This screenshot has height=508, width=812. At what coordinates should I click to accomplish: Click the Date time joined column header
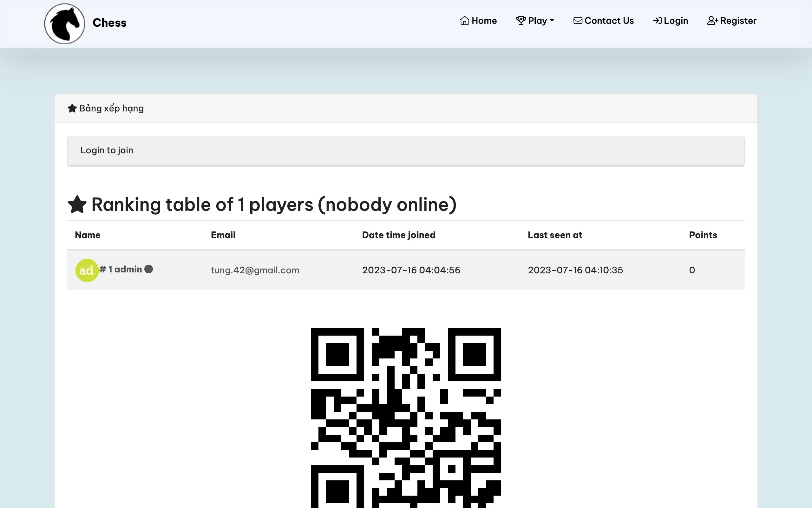click(x=399, y=235)
